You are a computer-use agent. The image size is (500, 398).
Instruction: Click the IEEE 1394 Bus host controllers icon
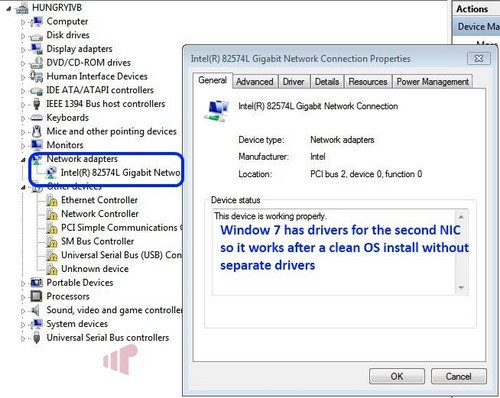click(x=37, y=104)
